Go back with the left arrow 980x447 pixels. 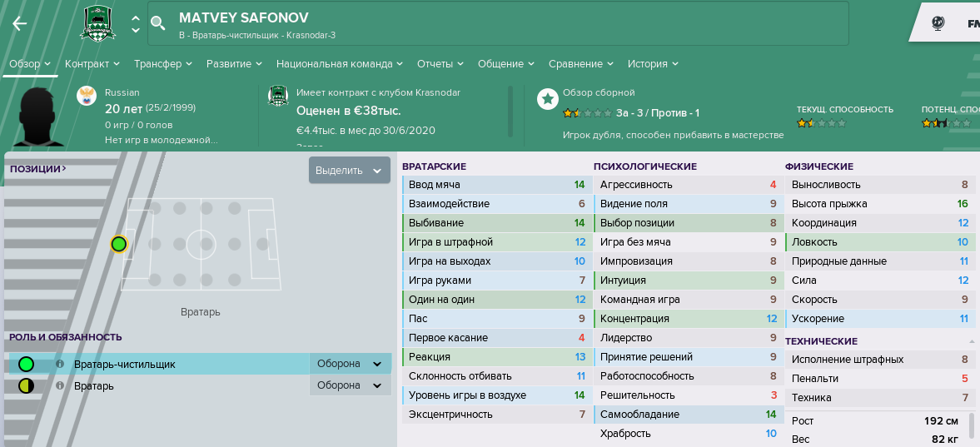pyautogui.click(x=19, y=24)
